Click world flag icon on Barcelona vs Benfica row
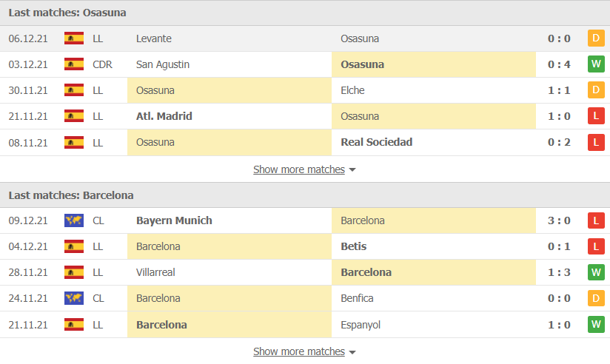The image size is (610, 364). [x=74, y=298]
